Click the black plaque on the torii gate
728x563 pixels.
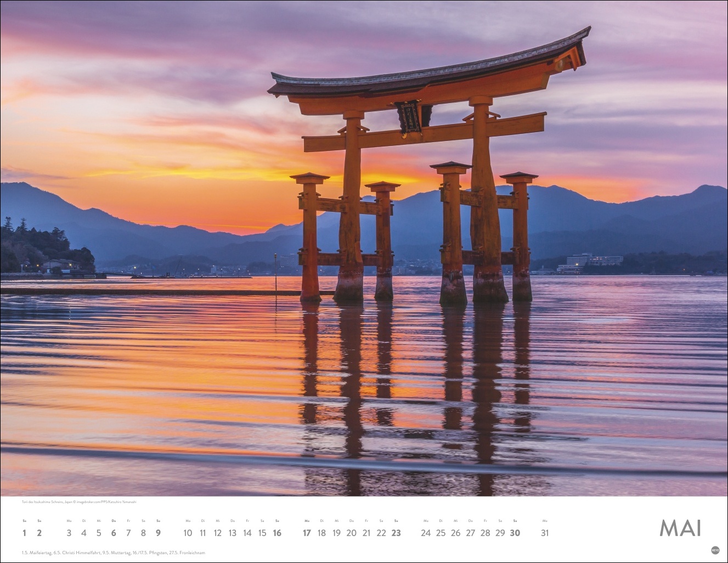point(409,117)
